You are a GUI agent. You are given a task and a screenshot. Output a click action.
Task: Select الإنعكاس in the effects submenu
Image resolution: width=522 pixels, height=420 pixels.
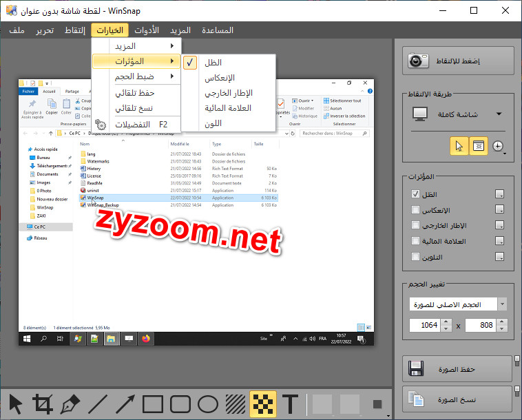click(x=229, y=78)
